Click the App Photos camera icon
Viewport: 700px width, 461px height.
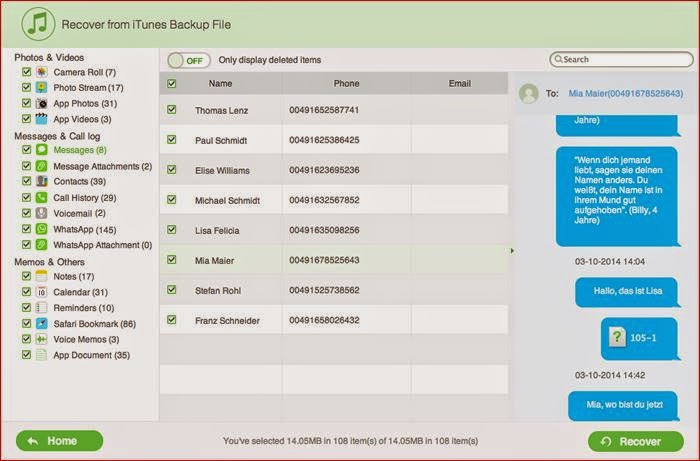pos(42,103)
